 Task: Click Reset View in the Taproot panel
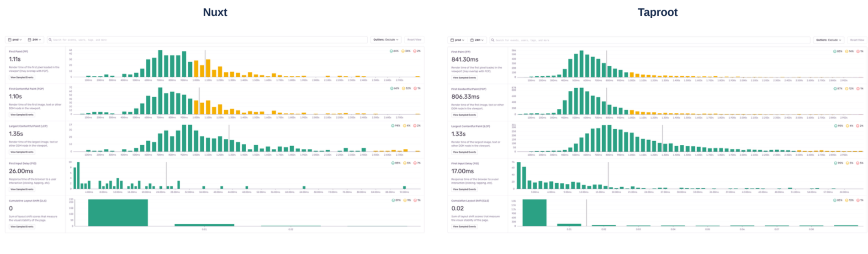[857, 40]
